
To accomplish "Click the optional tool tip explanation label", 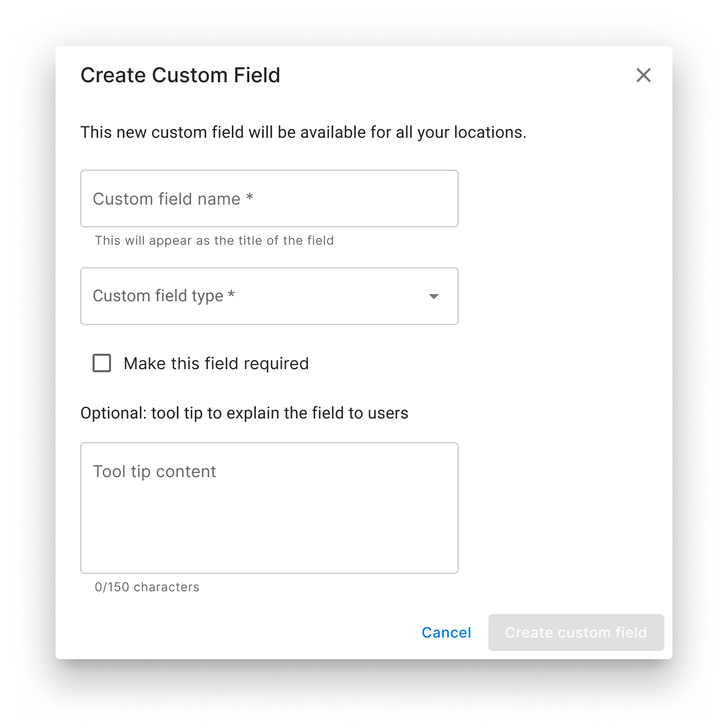I will (244, 412).
